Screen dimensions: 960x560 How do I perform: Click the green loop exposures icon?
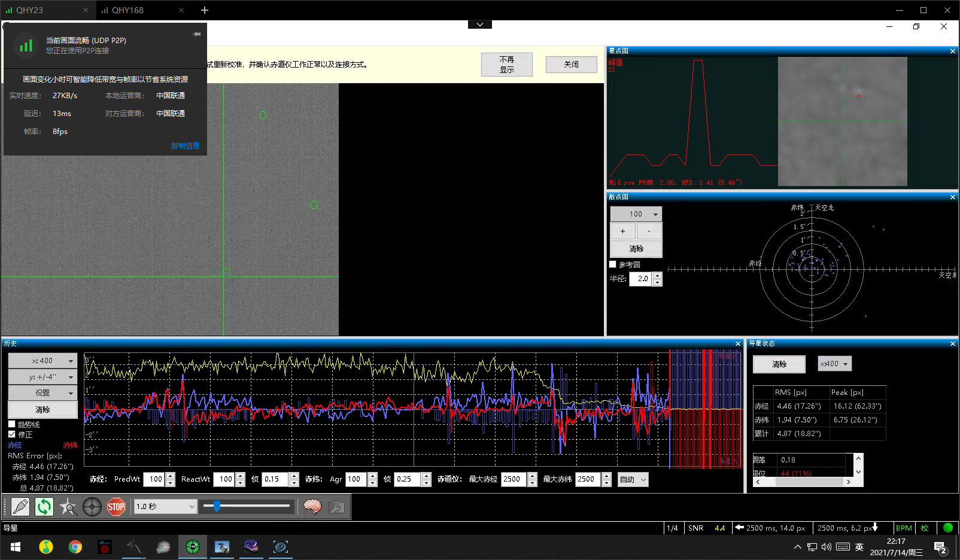(x=44, y=507)
